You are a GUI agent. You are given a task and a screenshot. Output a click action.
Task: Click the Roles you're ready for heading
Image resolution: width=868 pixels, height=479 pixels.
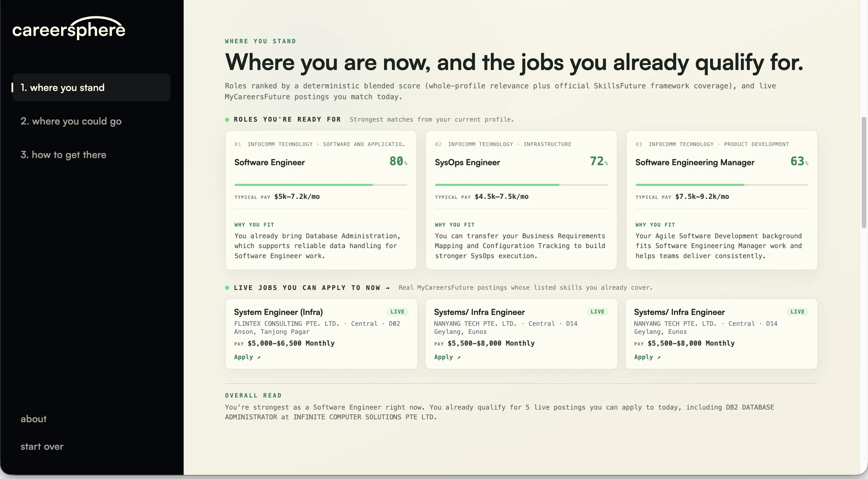click(287, 120)
